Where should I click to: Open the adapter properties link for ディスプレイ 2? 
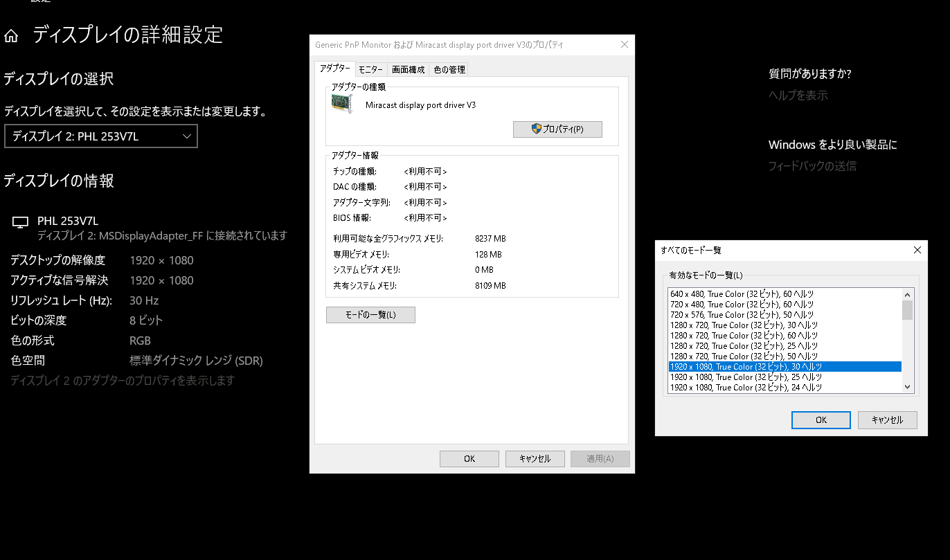(123, 381)
